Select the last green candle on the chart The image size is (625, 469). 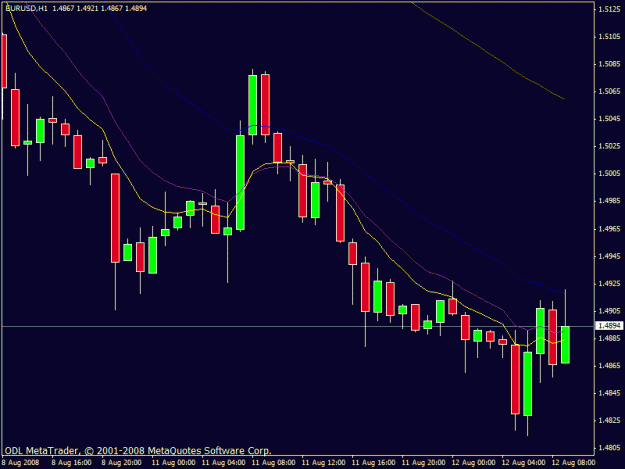[565, 345]
